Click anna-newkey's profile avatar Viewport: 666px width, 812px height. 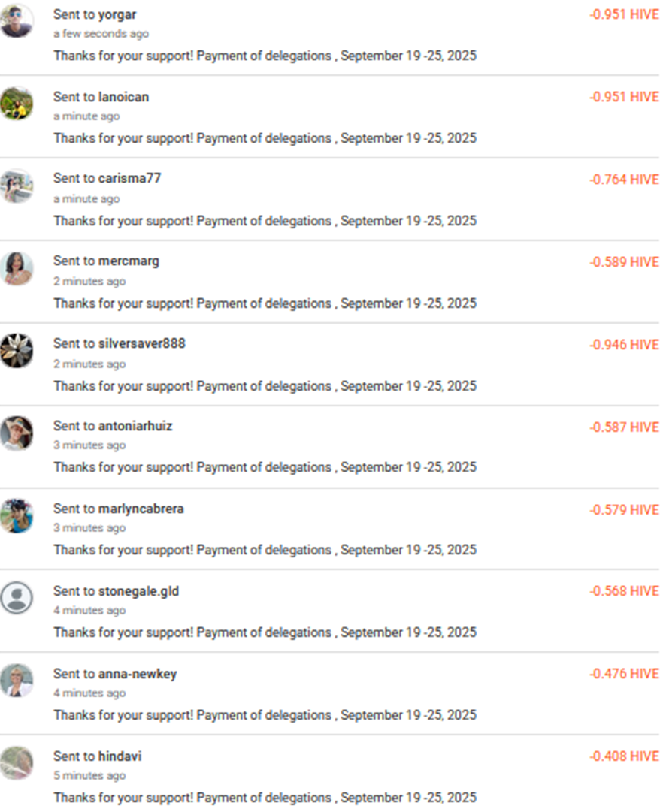[17, 681]
